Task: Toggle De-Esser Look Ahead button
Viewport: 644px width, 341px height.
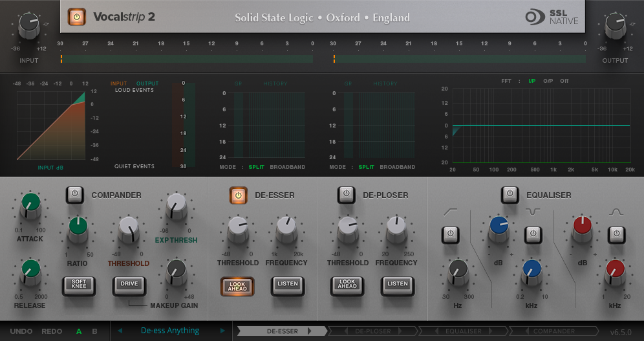Action: point(237,286)
